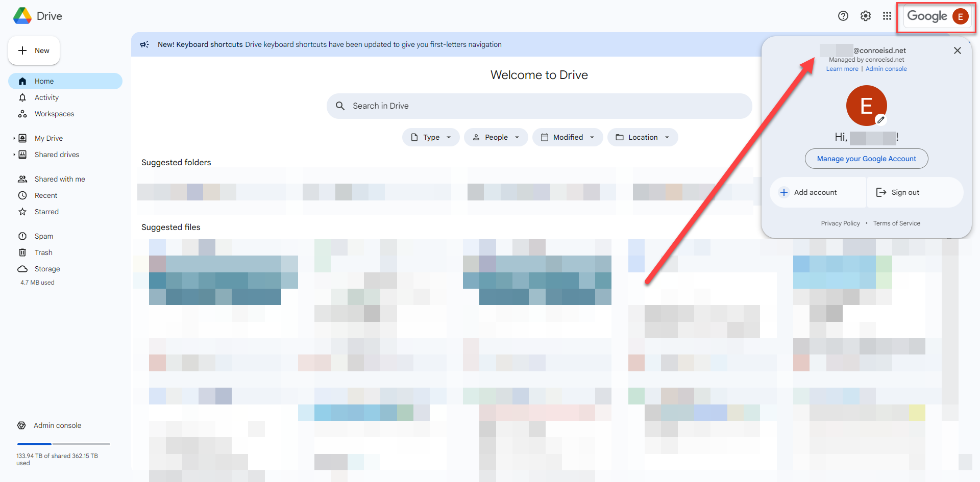
Task: Go to Shared with me
Action: click(60, 179)
